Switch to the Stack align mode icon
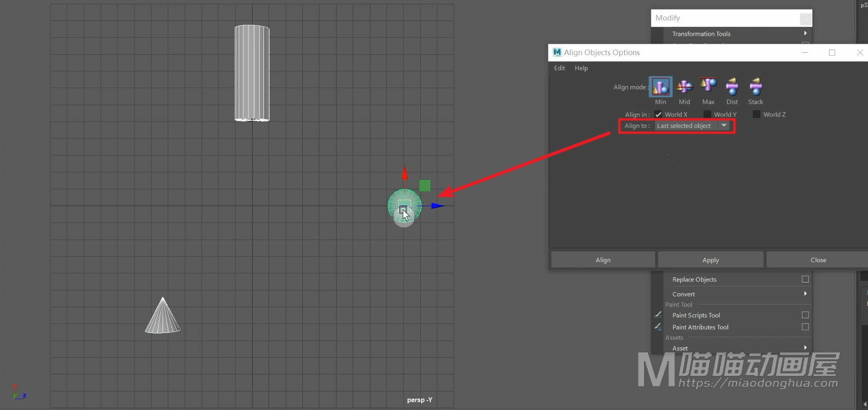The width and height of the screenshot is (868, 410). [756, 87]
